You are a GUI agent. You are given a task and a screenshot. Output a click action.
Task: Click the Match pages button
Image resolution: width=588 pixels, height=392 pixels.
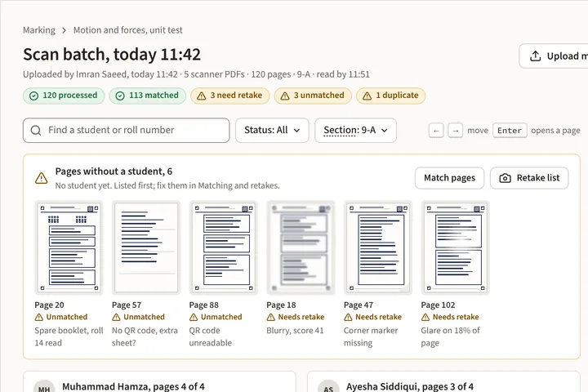click(450, 178)
